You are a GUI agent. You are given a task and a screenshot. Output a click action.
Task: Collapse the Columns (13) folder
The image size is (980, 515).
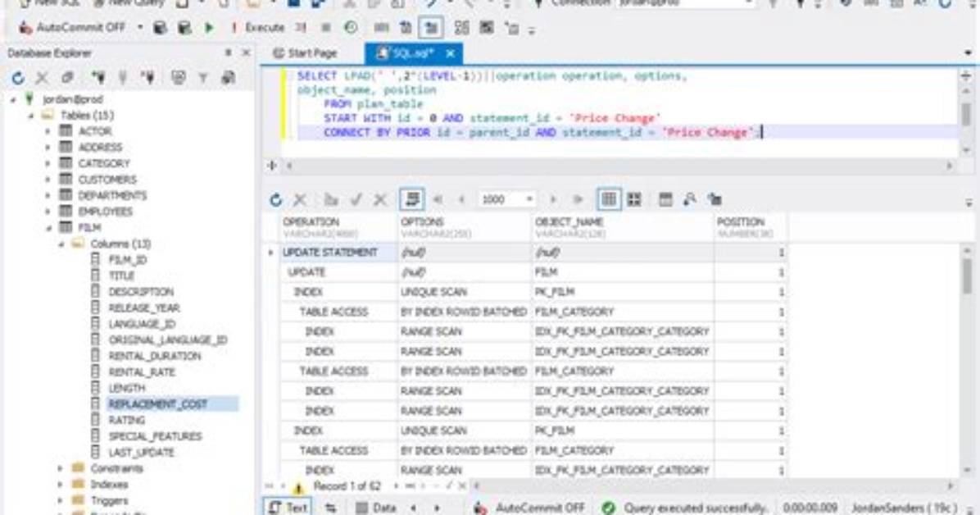61,244
